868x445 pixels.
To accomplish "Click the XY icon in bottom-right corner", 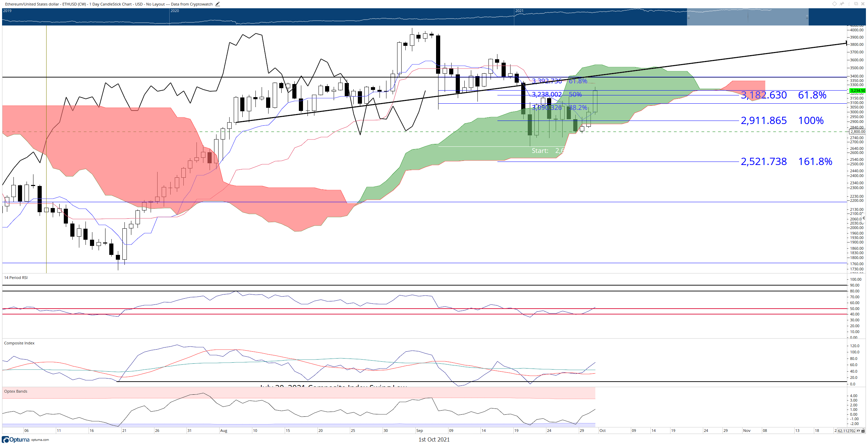I will tap(858, 431).
